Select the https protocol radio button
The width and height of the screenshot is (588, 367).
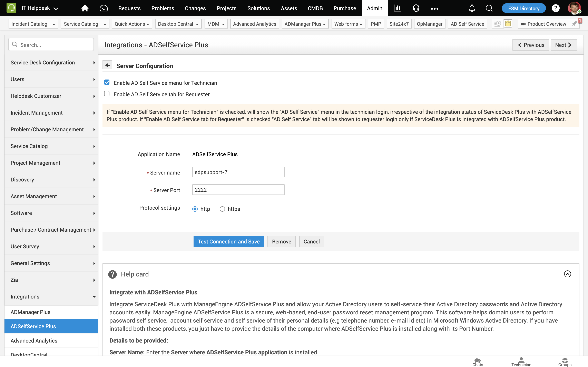[222, 209]
